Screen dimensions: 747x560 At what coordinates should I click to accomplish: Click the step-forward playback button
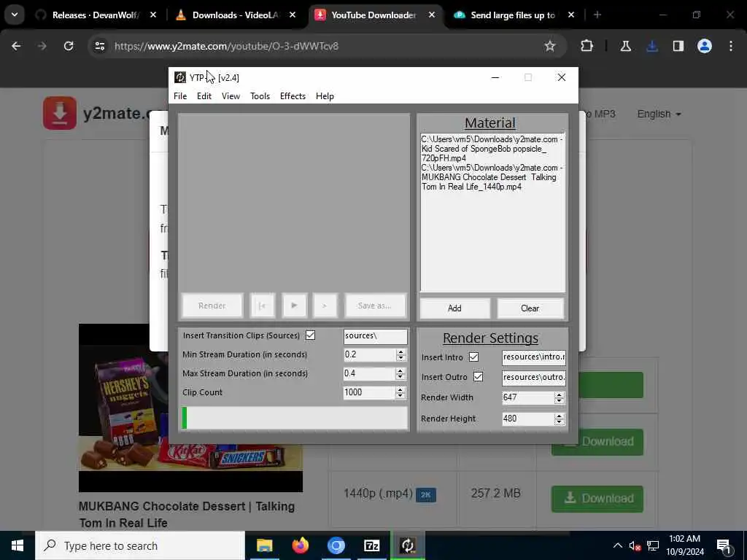[x=325, y=306]
